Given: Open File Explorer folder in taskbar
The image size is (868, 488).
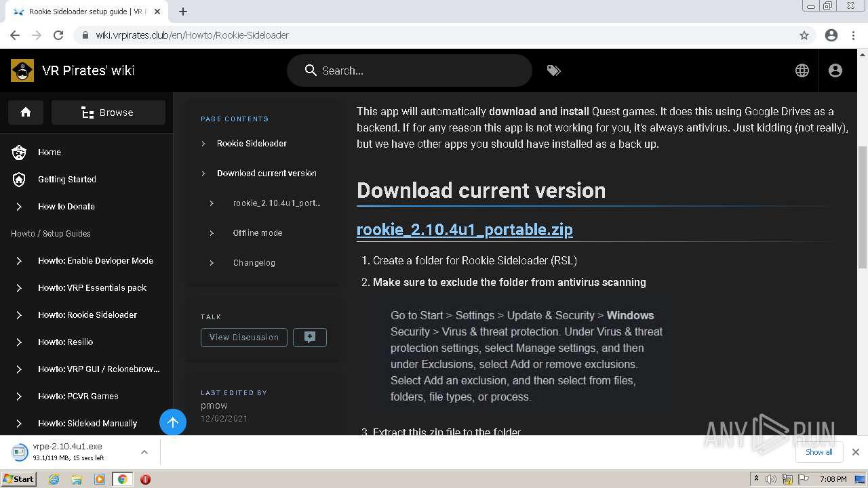Looking at the screenshot, I should tap(77, 479).
